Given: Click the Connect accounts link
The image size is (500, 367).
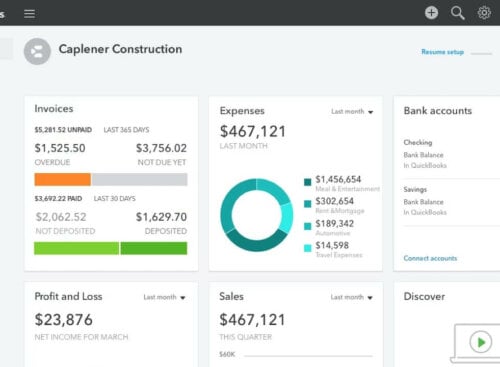Looking at the screenshot, I should [x=430, y=258].
